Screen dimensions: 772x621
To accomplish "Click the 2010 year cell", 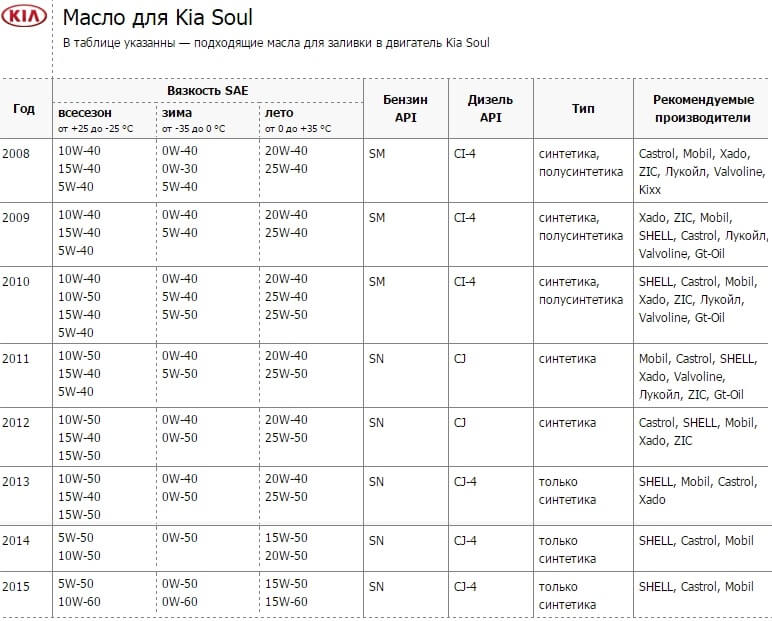I will pyautogui.click(x=16, y=282).
